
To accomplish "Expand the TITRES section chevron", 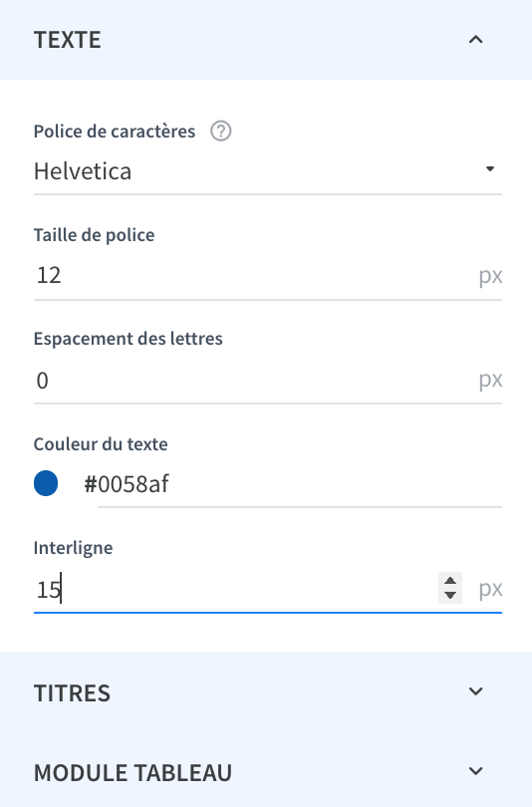I will [476, 691].
